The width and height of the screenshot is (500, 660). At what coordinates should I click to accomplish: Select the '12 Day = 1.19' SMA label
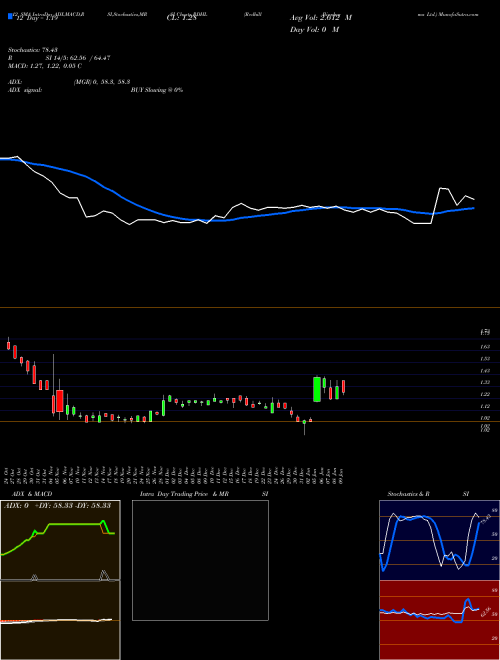pos(35,18)
